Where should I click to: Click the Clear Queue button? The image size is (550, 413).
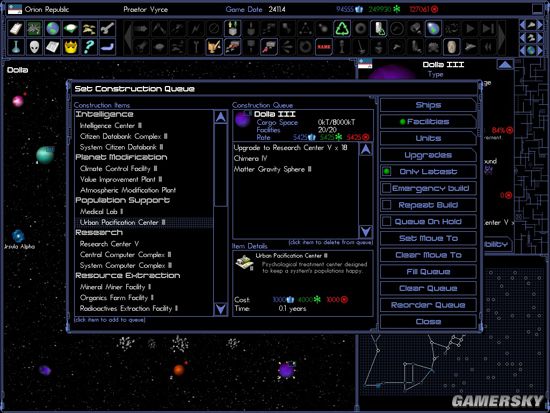(x=428, y=288)
